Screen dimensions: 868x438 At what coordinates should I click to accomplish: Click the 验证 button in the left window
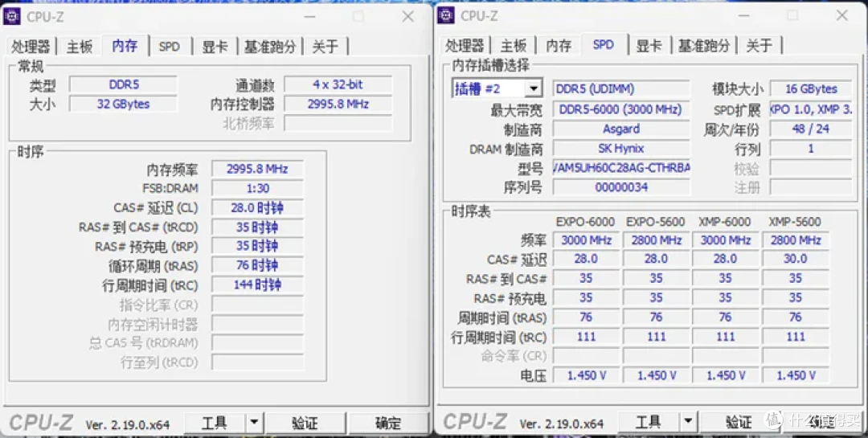tap(305, 424)
